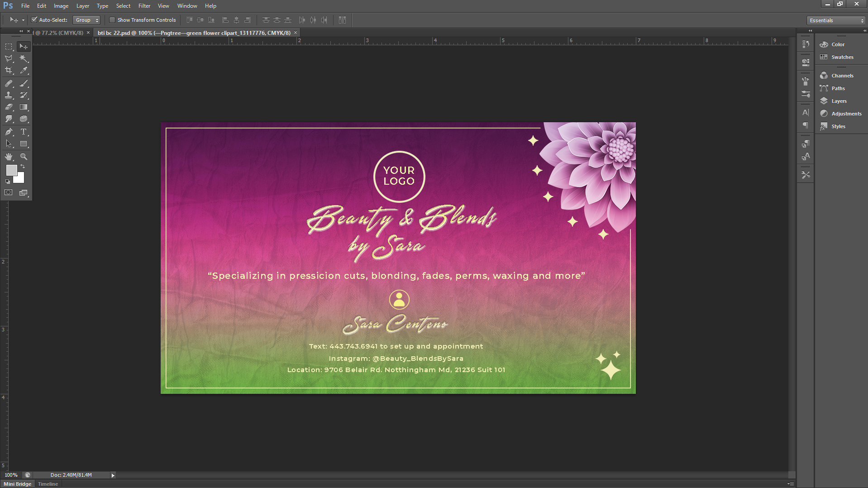The width and height of the screenshot is (868, 488).
Task: Open the Auto-Select Group dropdown
Action: click(86, 20)
